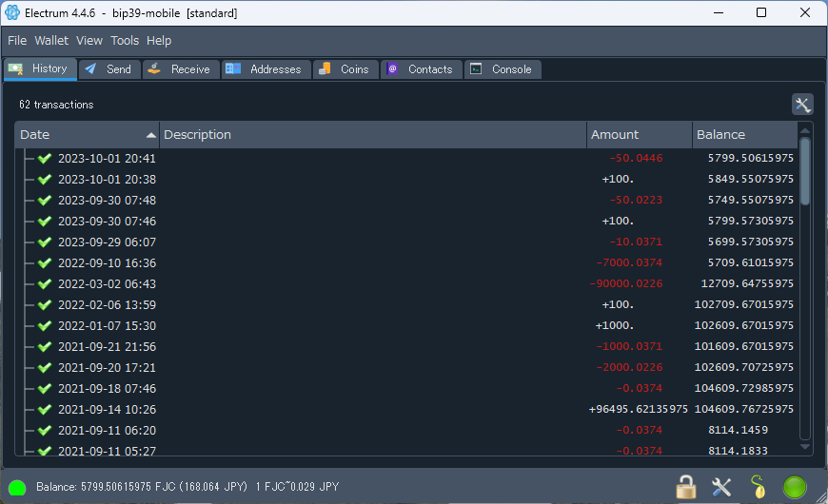Click the confirmed checkmark for 2022-01-07 15:30
This screenshot has width=828, height=504.
[x=45, y=325]
